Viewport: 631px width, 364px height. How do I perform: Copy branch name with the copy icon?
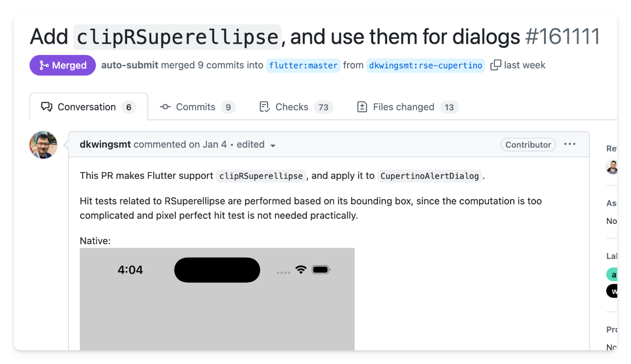[x=496, y=65]
